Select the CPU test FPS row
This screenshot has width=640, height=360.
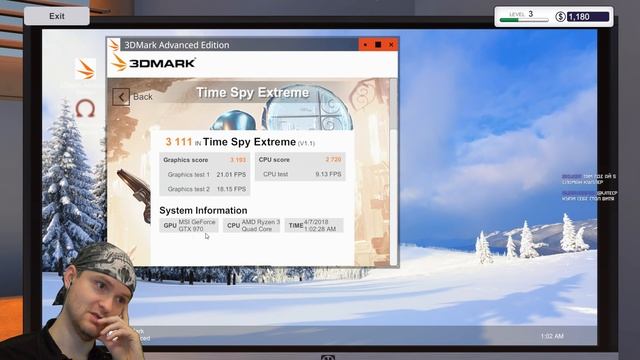300,174
